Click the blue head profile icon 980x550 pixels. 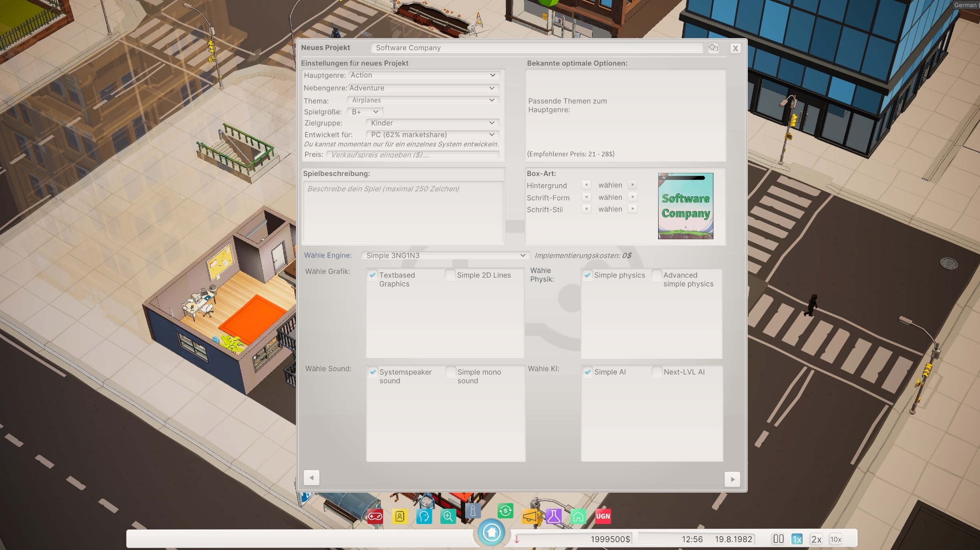(x=424, y=516)
